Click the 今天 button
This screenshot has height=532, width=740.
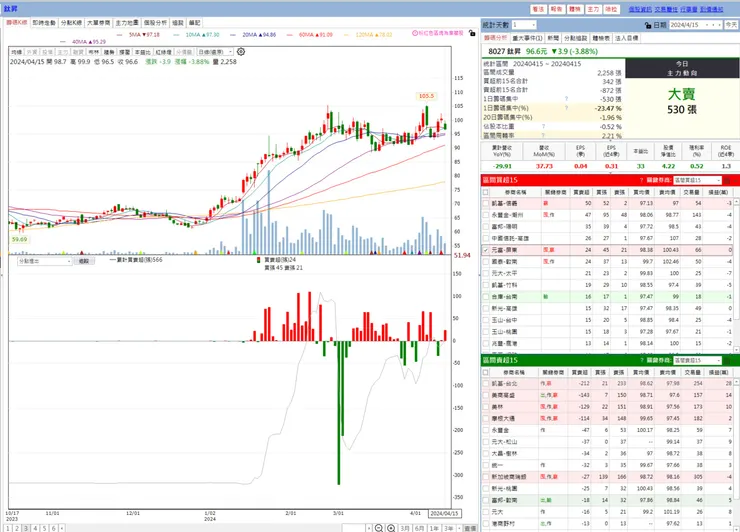point(731,25)
